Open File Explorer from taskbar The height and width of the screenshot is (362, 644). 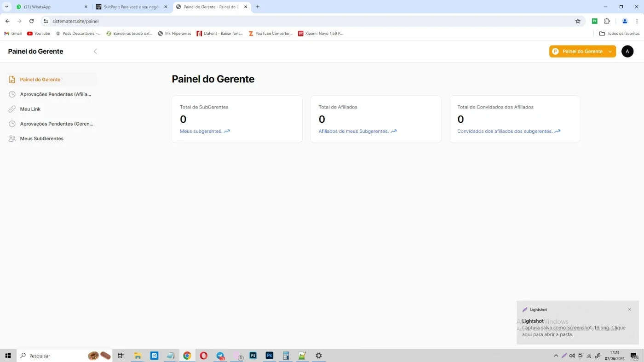click(x=138, y=356)
